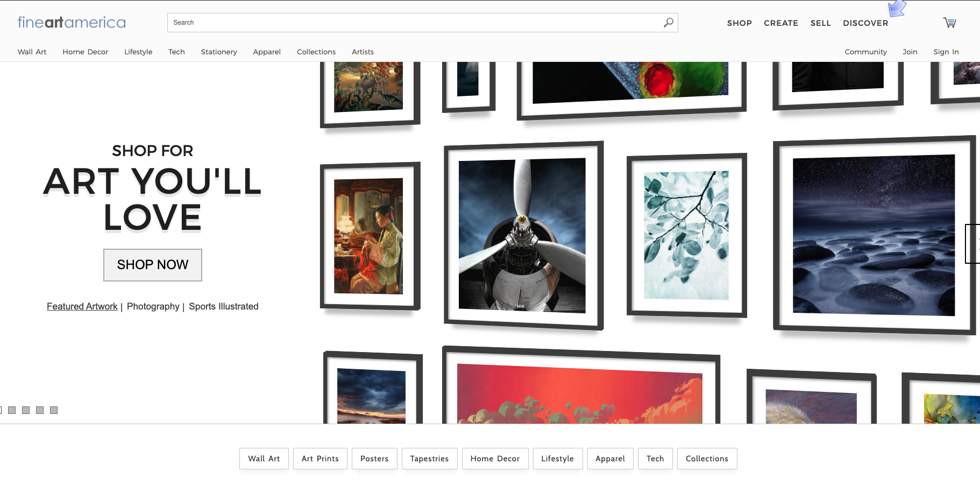
Task: Open the framed airplane propeller photo
Action: point(523,236)
